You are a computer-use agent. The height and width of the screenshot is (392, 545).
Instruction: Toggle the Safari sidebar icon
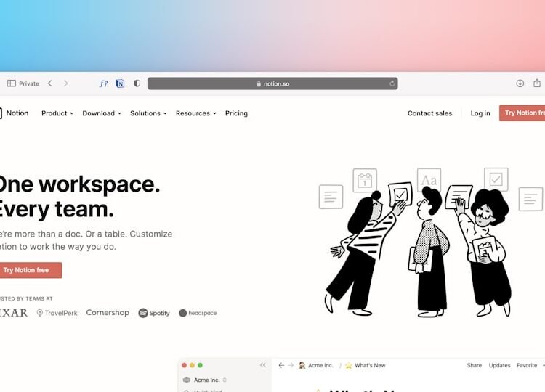click(12, 83)
